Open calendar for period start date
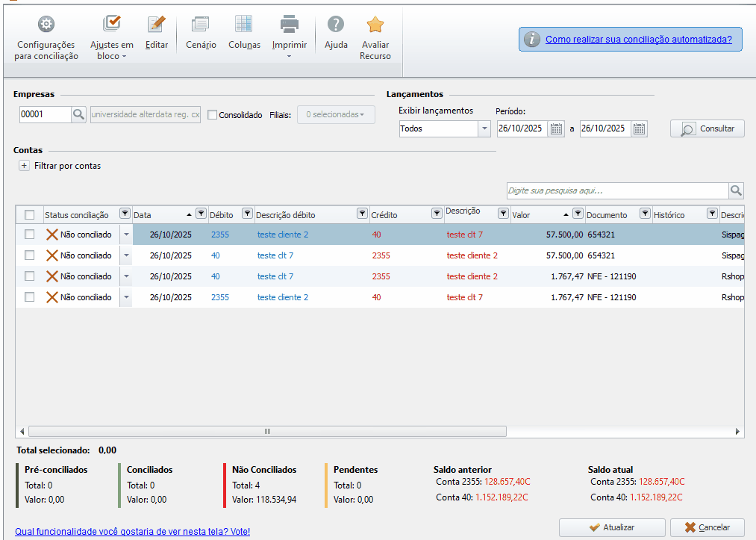The image size is (756, 540). tap(556, 128)
